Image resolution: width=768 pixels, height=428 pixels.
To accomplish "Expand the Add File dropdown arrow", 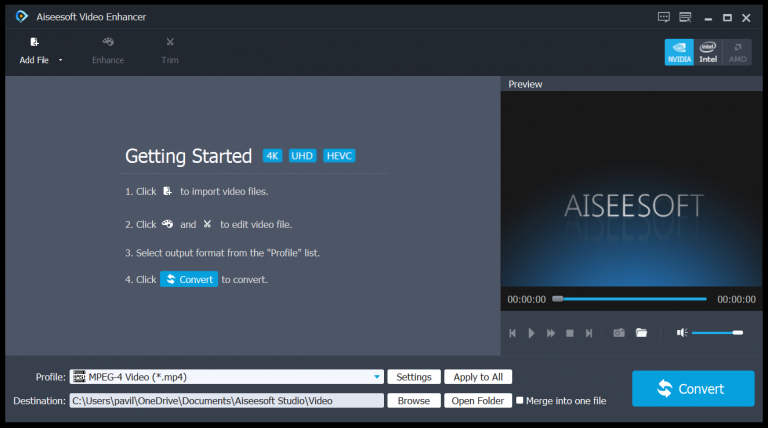I will click(x=61, y=60).
